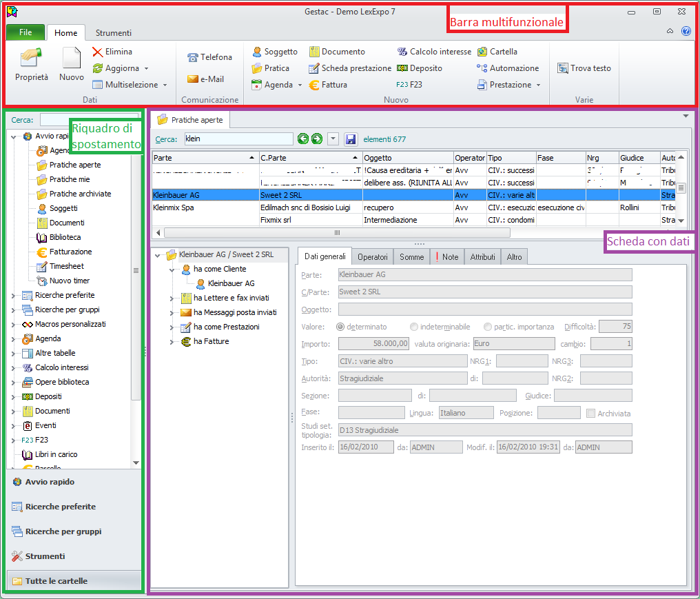Click the table horizontal scrollbar thumb
The image size is (700, 599).
point(337,233)
